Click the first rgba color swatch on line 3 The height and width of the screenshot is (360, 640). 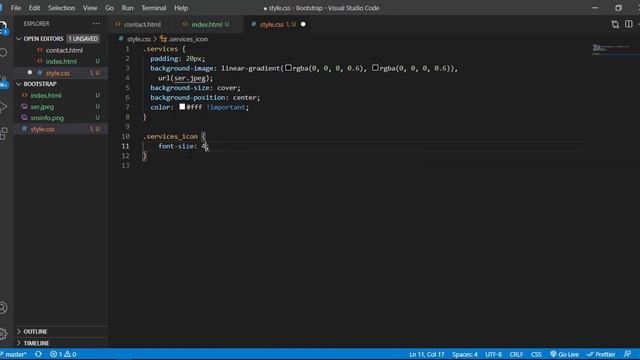click(x=288, y=68)
